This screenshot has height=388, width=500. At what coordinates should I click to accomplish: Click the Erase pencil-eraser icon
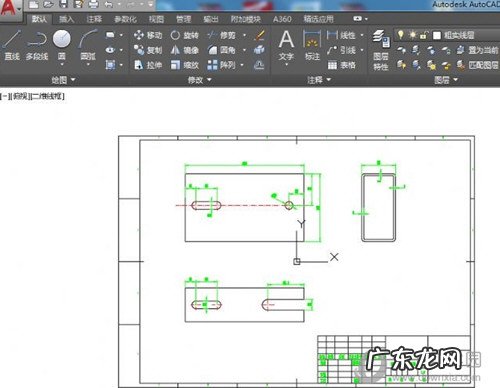(259, 35)
